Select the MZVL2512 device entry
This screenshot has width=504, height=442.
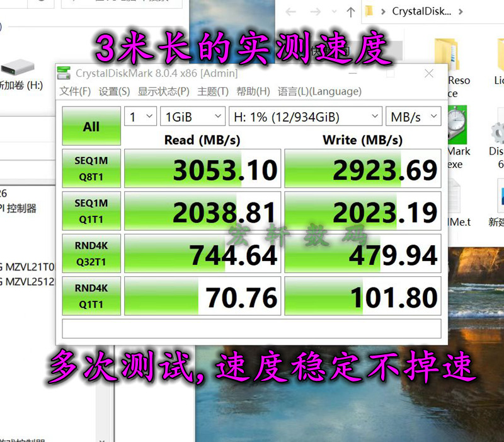(28, 282)
